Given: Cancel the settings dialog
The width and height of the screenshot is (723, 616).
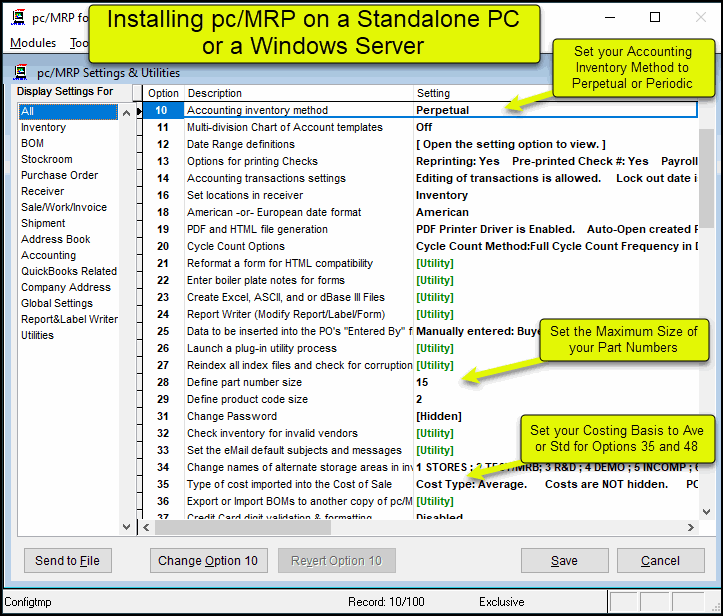Looking at the screenshot, I should 660,561.
